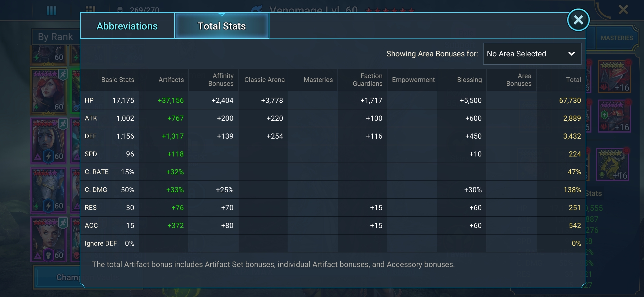Close the stats popup with the round X
Viewport: 644px width, 297px height.
578,20
